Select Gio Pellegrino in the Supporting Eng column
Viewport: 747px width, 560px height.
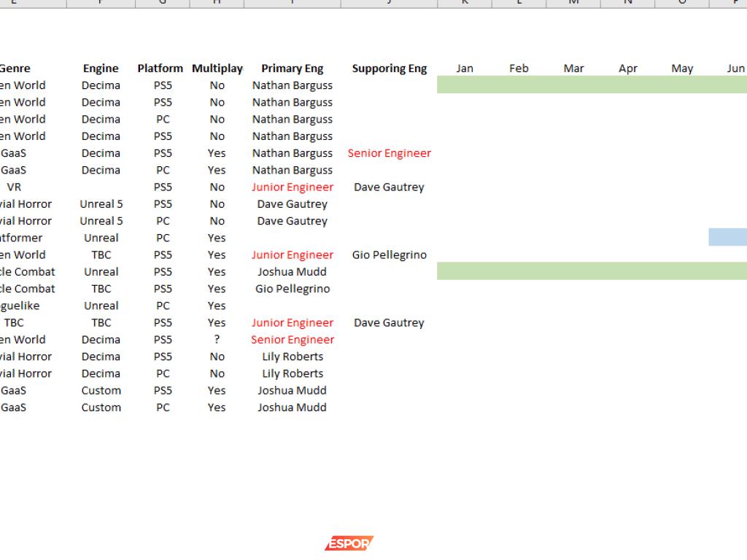tap(389, 255)
